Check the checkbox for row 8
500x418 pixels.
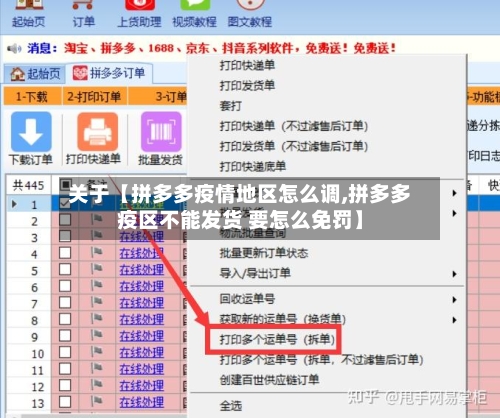[65, 319]
